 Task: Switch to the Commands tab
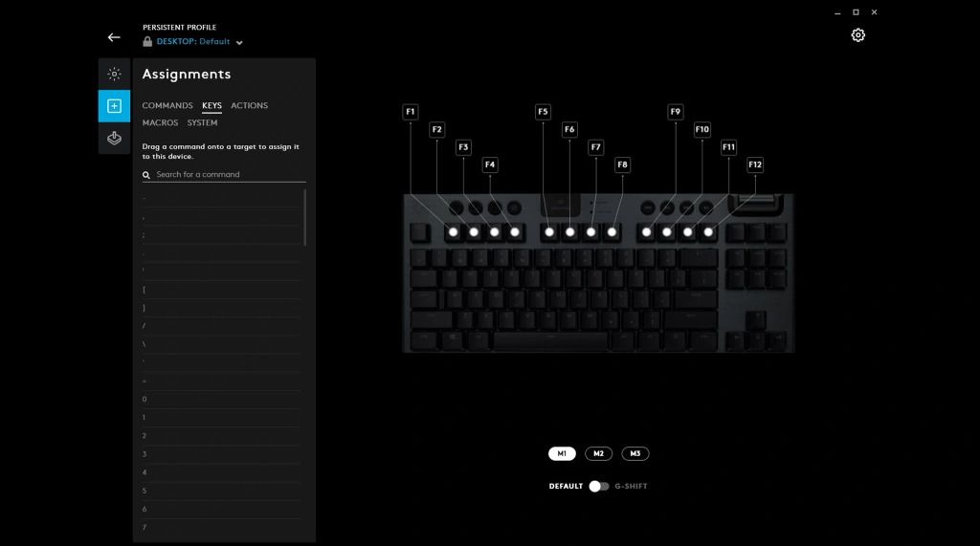point(167,105)
